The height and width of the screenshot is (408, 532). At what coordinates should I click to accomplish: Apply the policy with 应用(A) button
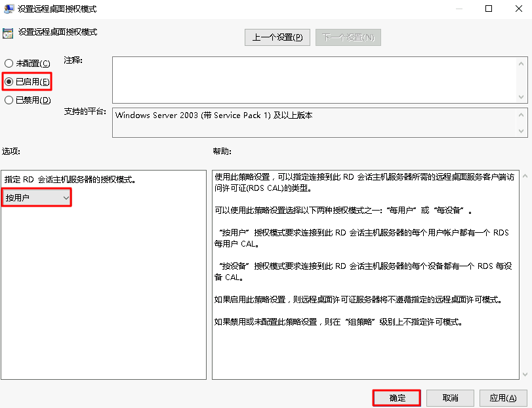point(502,398)
